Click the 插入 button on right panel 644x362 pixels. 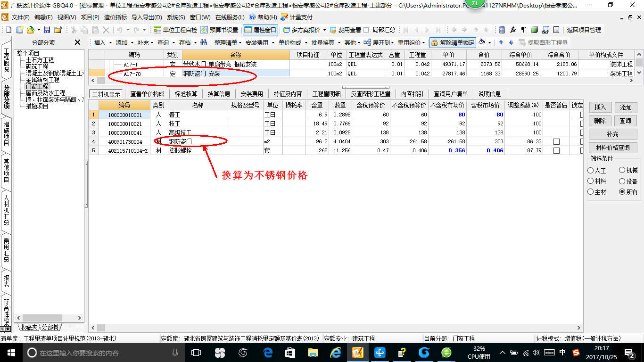[x=600, y=107]
